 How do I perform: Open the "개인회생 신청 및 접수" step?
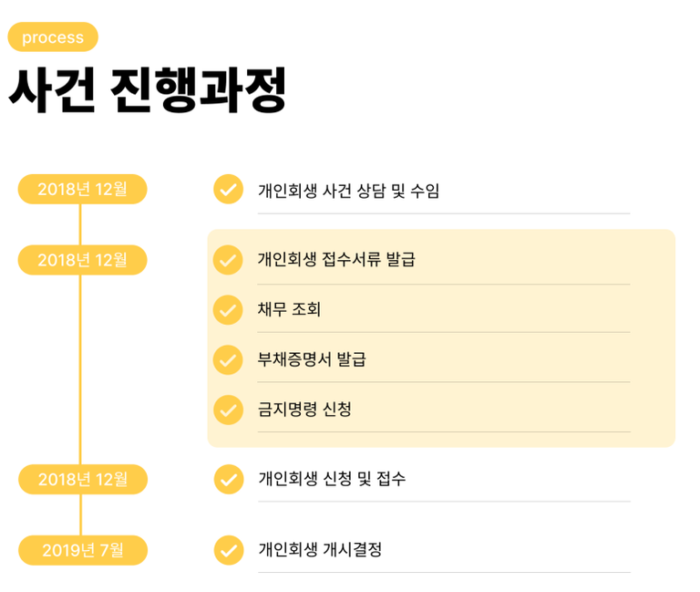pyautogui.click(x=332, y=479)
